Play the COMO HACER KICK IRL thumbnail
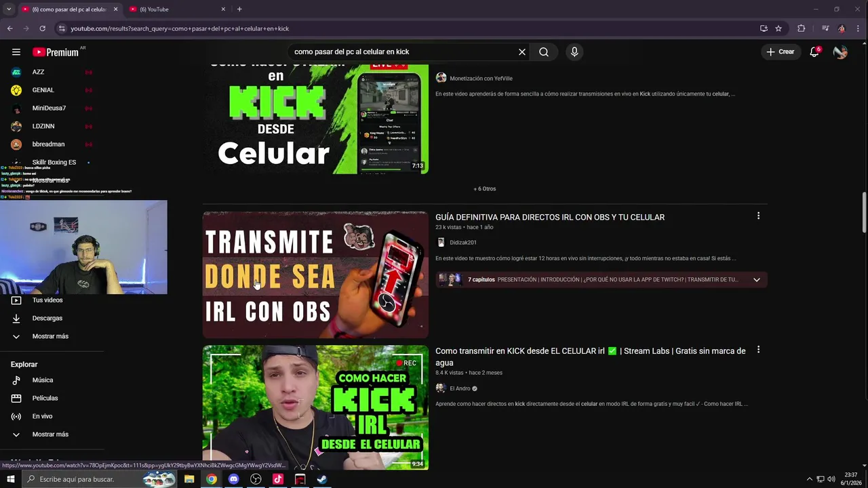The height and width of the screenshot is (488, 868). click(315, 407)
